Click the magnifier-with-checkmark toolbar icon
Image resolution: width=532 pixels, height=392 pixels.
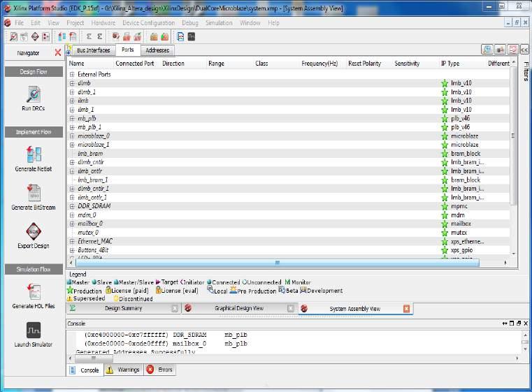click(13, 36)
